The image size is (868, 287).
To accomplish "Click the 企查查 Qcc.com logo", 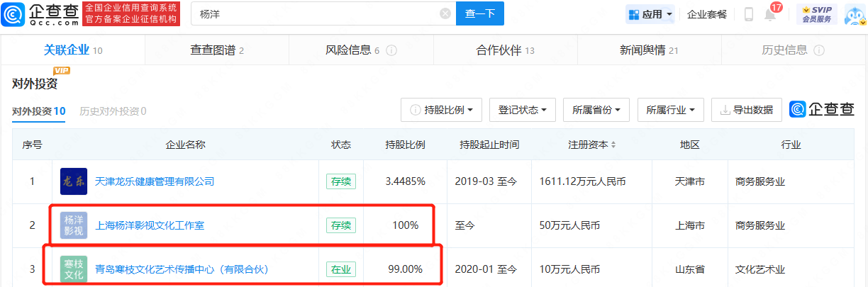I will coord(40,13).
